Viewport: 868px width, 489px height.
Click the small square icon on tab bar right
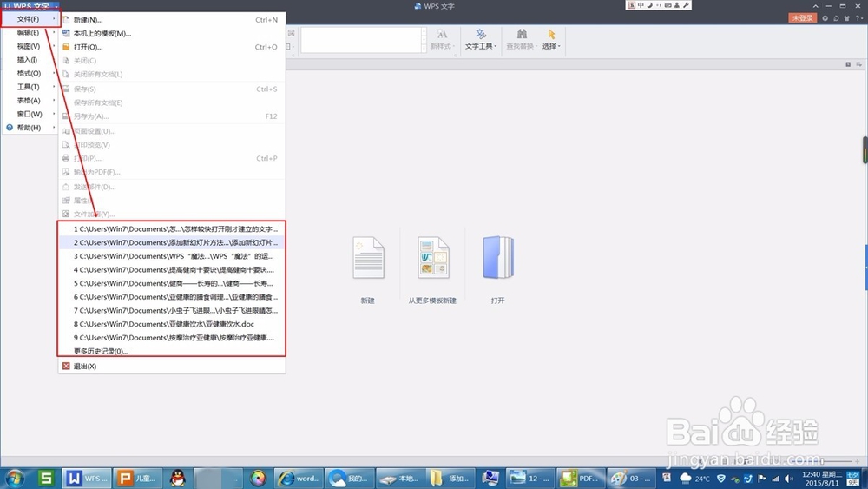(848, 64)
